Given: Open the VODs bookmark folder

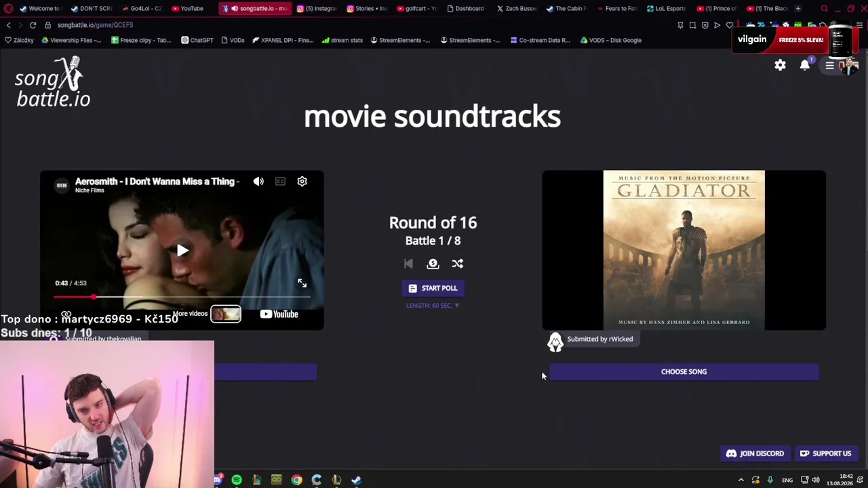Looking at the screenshot, I should [x=233, y=40].
